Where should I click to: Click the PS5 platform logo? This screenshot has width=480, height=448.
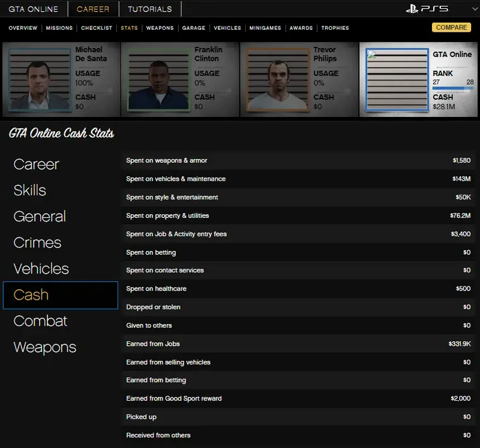(x=427, y=9)
